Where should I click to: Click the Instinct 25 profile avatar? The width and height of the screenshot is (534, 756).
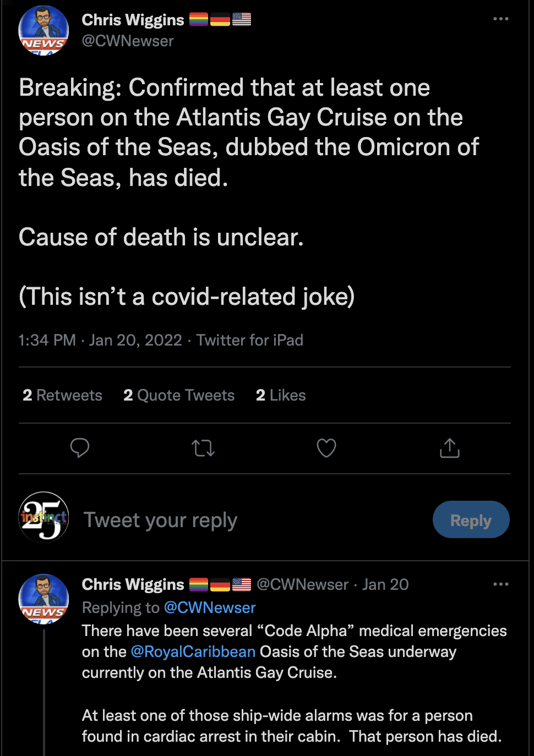tap(43, 517)
